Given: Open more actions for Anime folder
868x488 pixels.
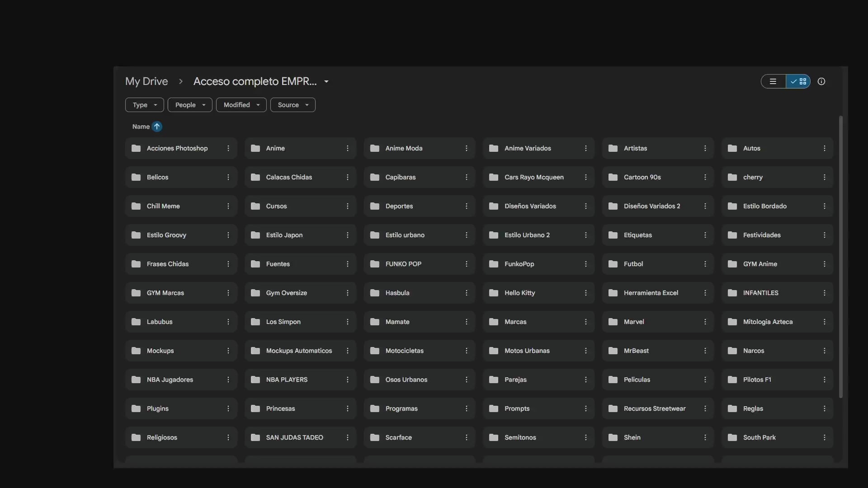Looking at the screenshot, I should 348,148.
